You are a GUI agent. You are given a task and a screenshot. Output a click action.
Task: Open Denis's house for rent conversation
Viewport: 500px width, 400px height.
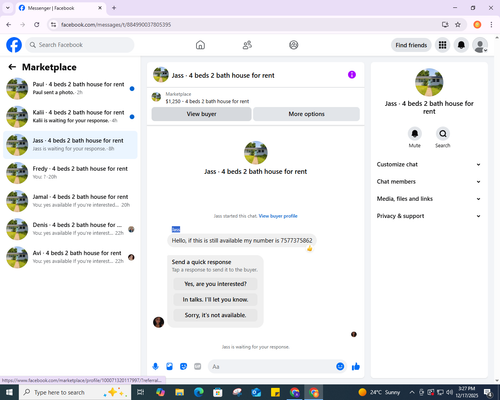(70, 229)
